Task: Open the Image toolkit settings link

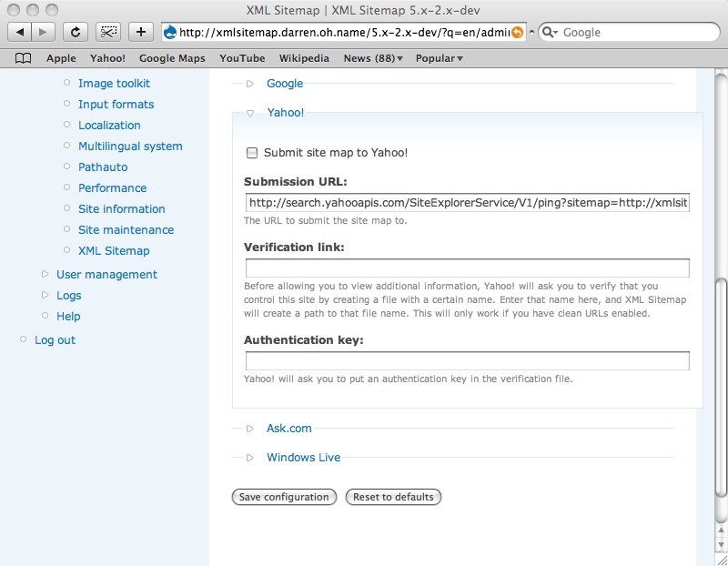Action: pos(115,83)
